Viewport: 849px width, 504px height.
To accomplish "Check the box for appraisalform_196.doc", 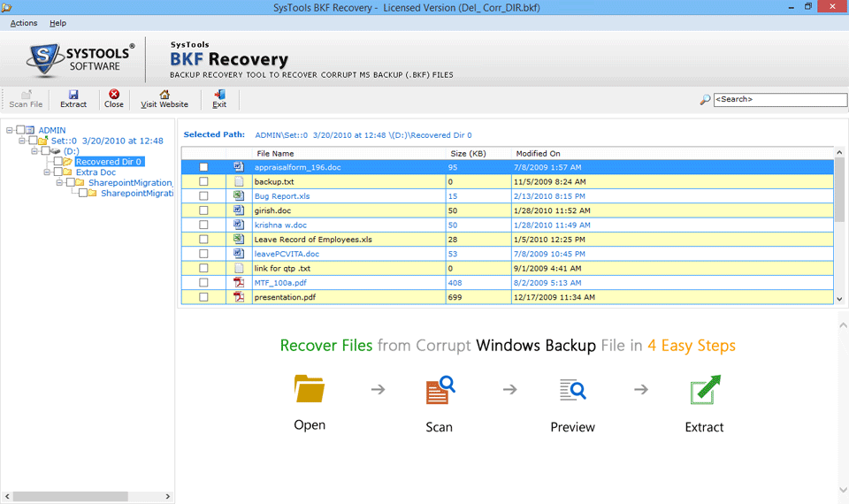I will coord(203,167).
